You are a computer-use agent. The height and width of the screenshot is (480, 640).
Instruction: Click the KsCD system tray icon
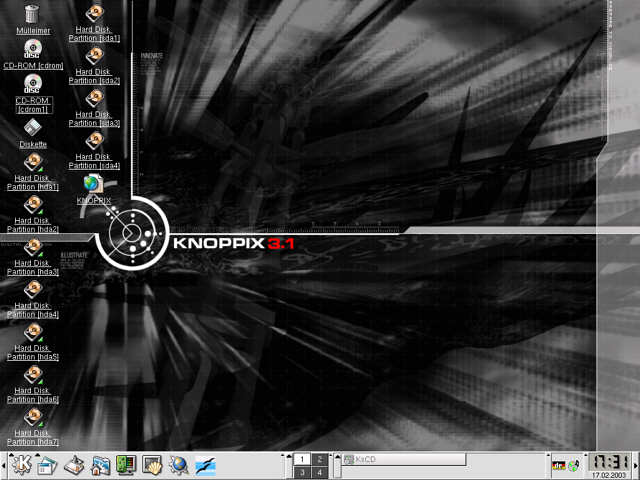(574, 465)
